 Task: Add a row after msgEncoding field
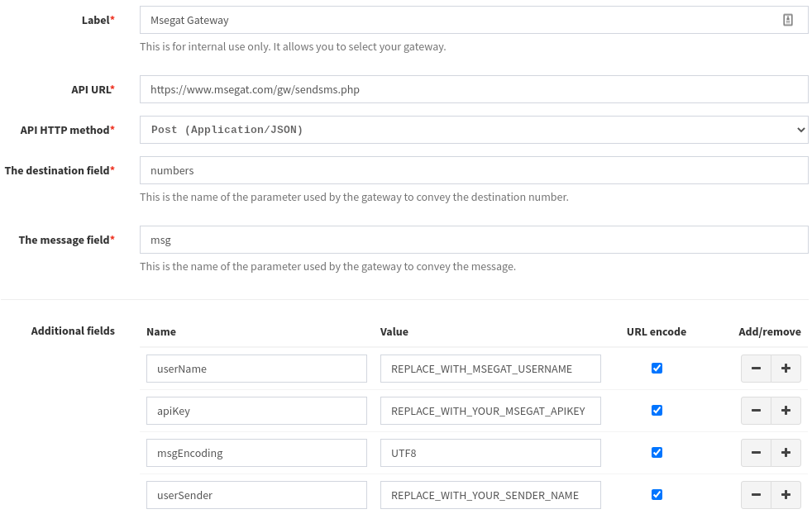tap(786, 453)
